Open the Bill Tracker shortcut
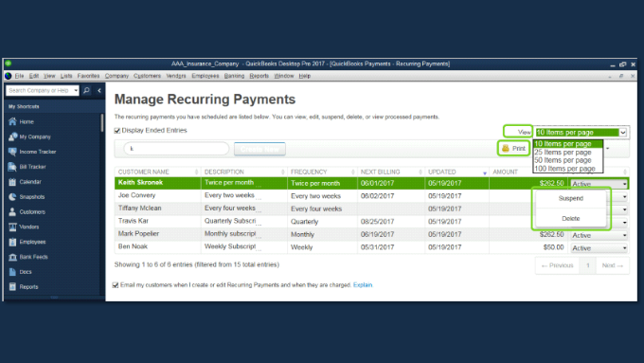 [32, 167]
